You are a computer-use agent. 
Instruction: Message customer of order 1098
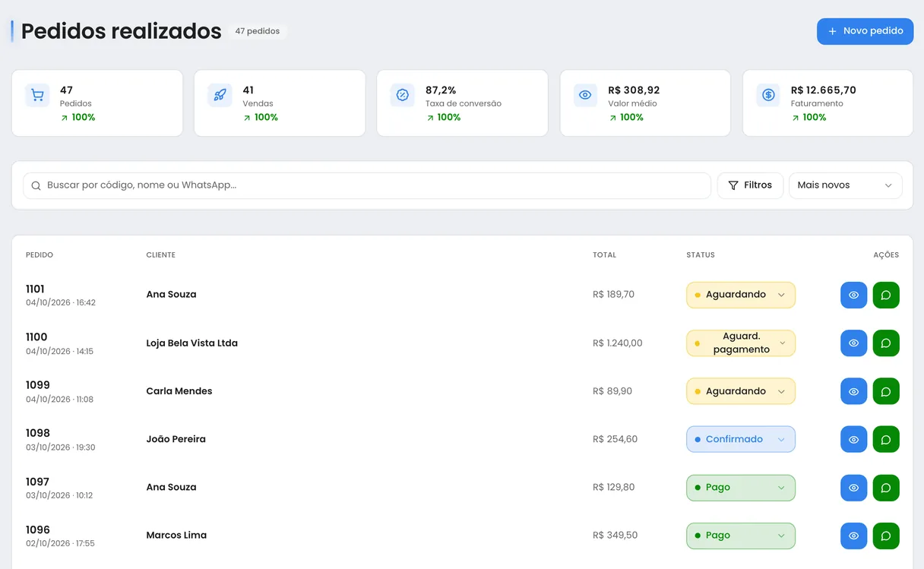[886, 439]
